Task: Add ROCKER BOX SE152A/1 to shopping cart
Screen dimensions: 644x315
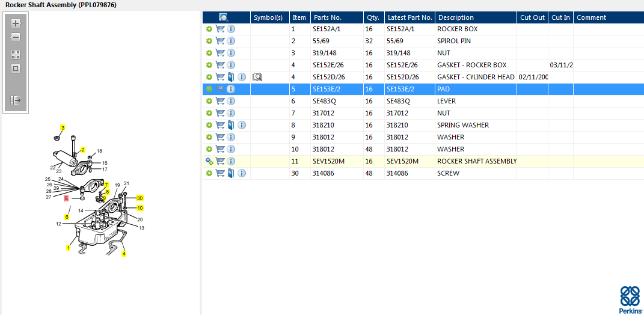Action: [x=220, y=29]
